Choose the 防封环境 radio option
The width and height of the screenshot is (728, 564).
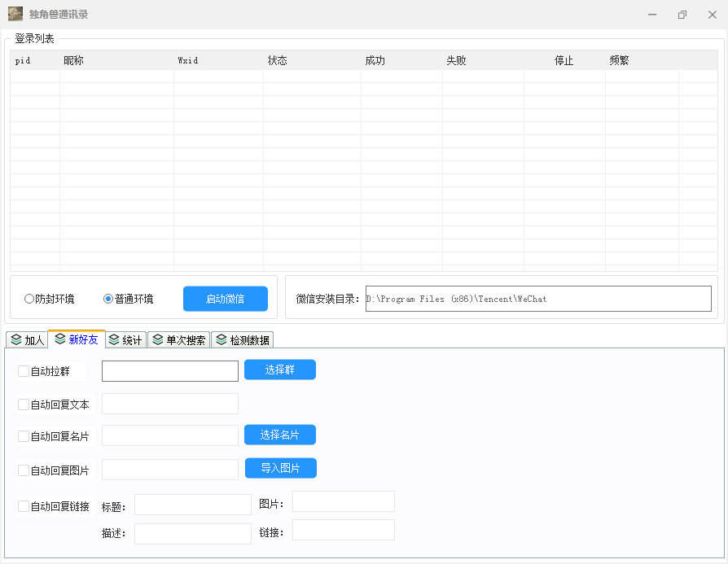[29, 299]
